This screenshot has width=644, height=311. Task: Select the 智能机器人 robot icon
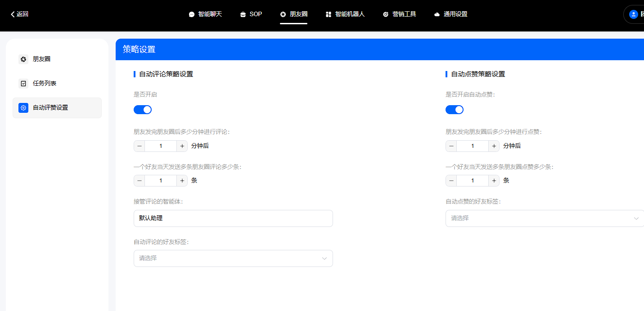point(328,14)
